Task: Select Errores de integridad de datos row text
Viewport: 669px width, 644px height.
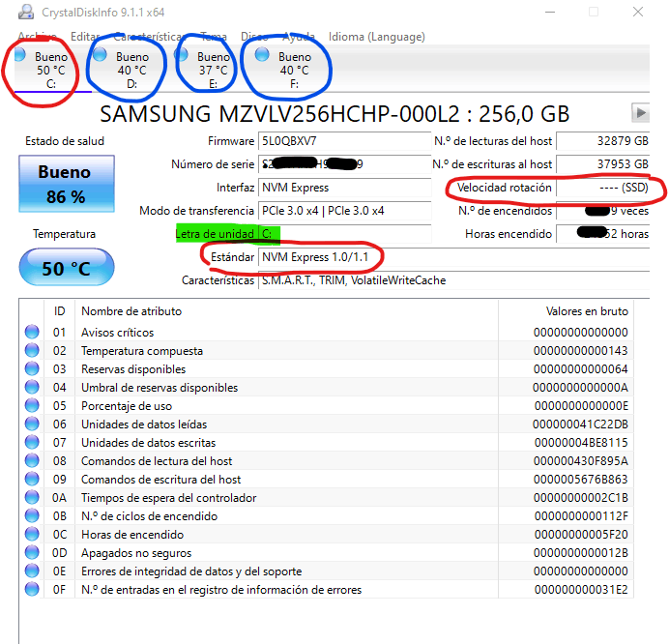Action: [x=191, y=571]
